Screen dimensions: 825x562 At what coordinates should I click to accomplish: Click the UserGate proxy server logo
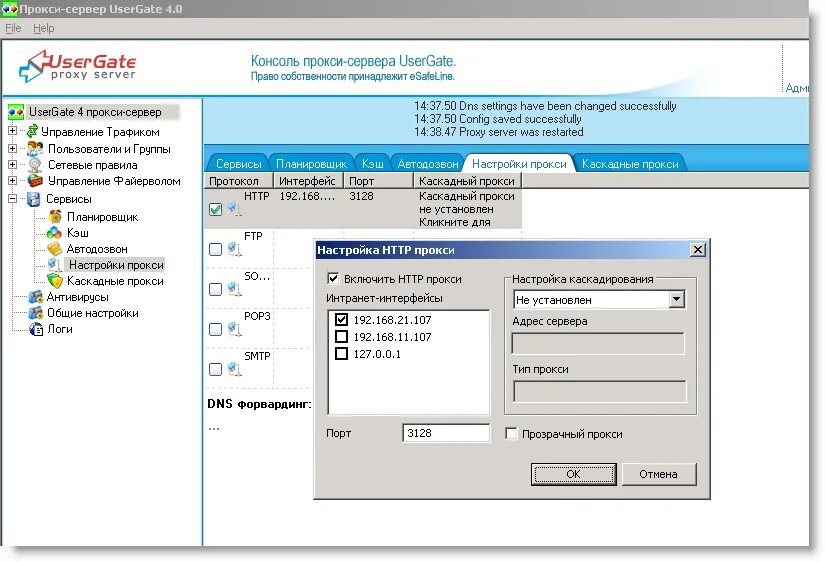point(77,67)
